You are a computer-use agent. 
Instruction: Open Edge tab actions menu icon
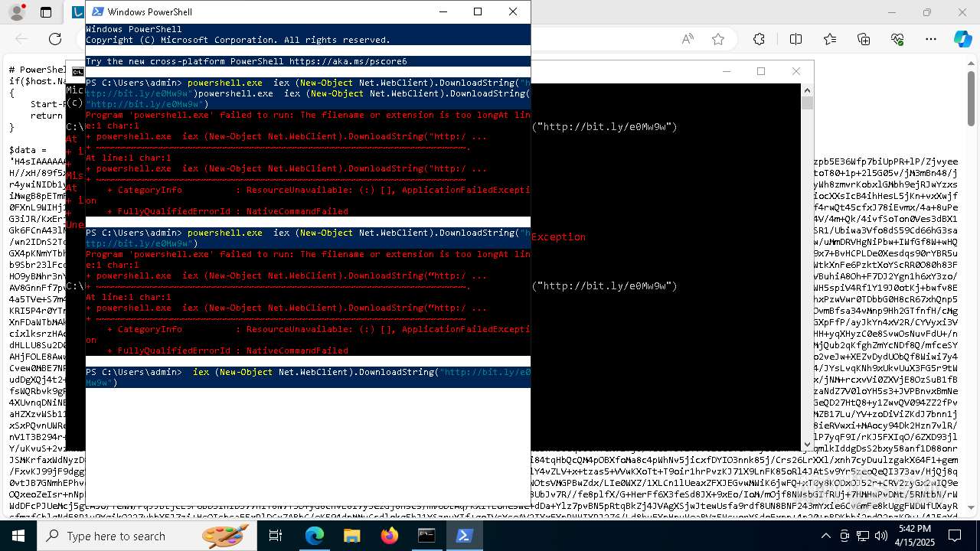pos(46,12)
